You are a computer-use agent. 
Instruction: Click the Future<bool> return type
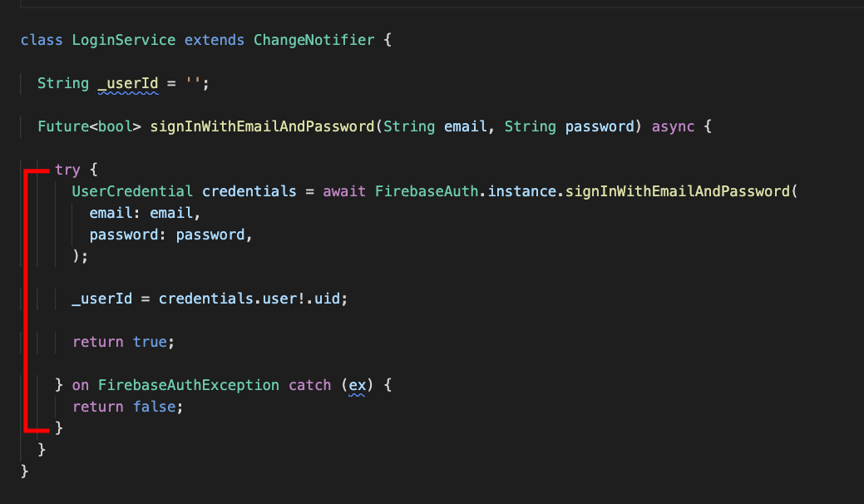89,126
